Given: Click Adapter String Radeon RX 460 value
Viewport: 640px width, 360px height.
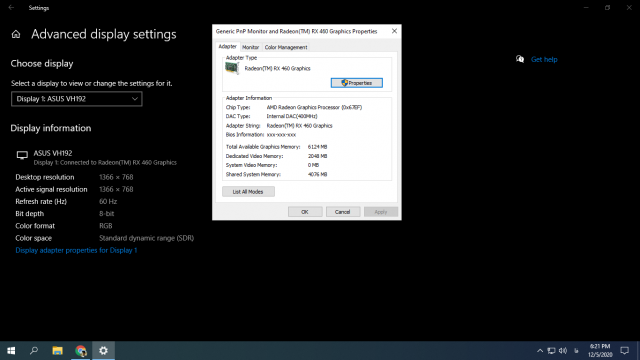Looking at the screenshot, I should [300, 126].
